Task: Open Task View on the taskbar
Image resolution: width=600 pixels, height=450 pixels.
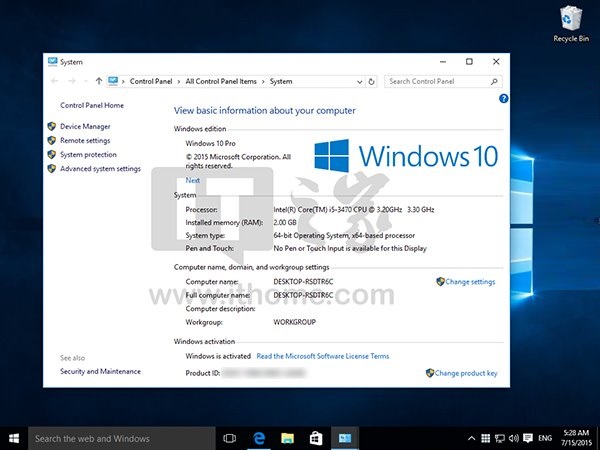Action: point(229,438)
